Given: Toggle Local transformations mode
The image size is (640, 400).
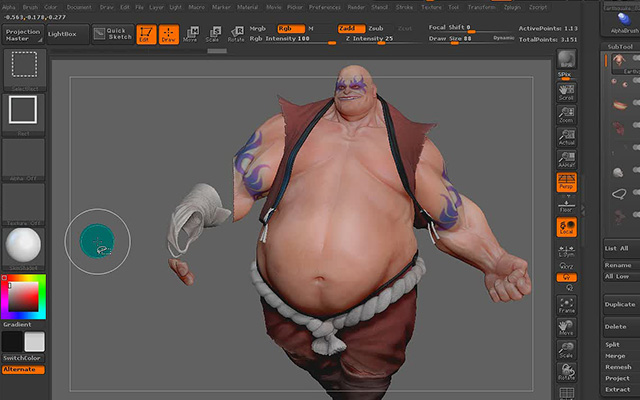Looking at the screenshot, I should coord(567,227).
